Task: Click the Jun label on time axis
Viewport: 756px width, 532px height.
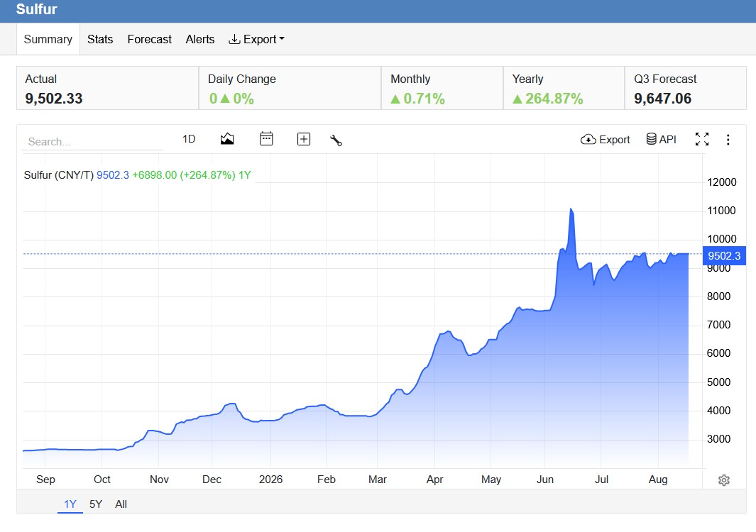Action: (x=545, y=480)
